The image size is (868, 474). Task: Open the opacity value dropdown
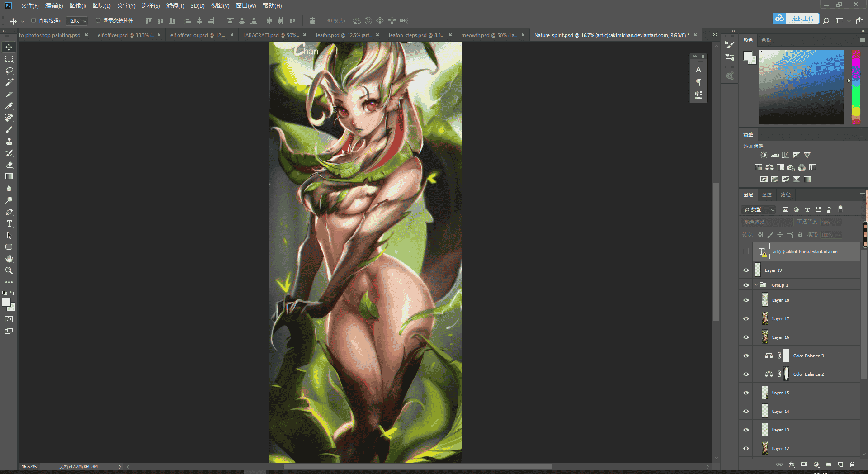(x=839, y=222)
